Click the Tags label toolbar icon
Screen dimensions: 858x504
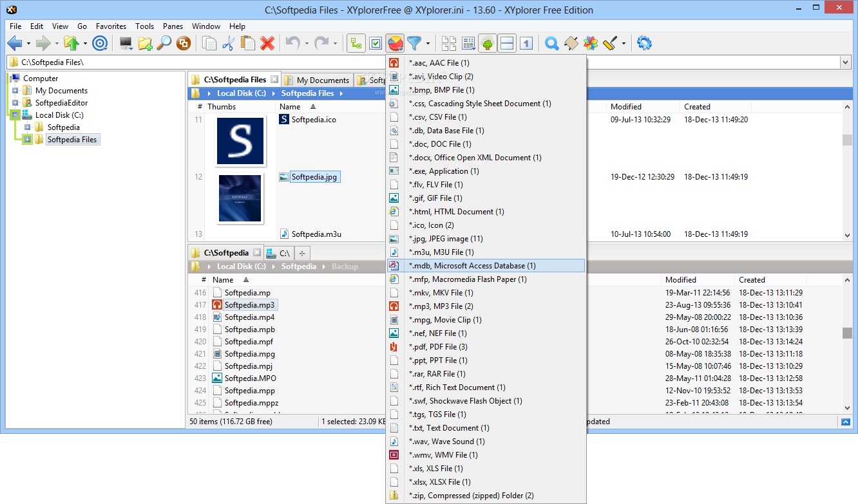(x=571, y=43)
